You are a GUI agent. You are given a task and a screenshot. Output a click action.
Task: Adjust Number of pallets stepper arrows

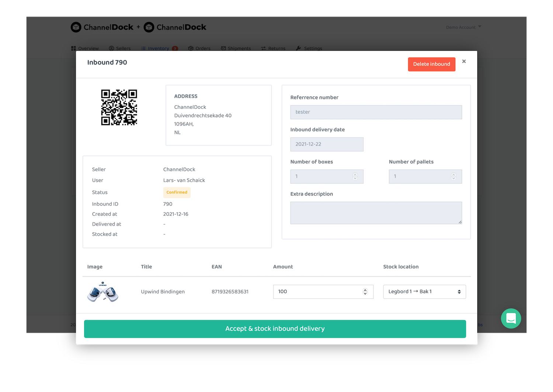point(453,176)
